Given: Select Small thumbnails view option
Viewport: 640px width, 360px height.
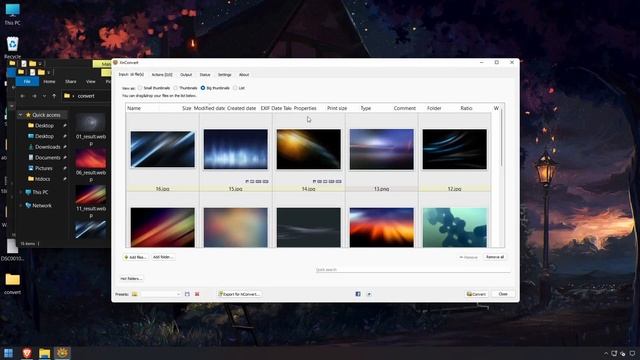Looking at the screenshot, I should [x=154, y=88].
